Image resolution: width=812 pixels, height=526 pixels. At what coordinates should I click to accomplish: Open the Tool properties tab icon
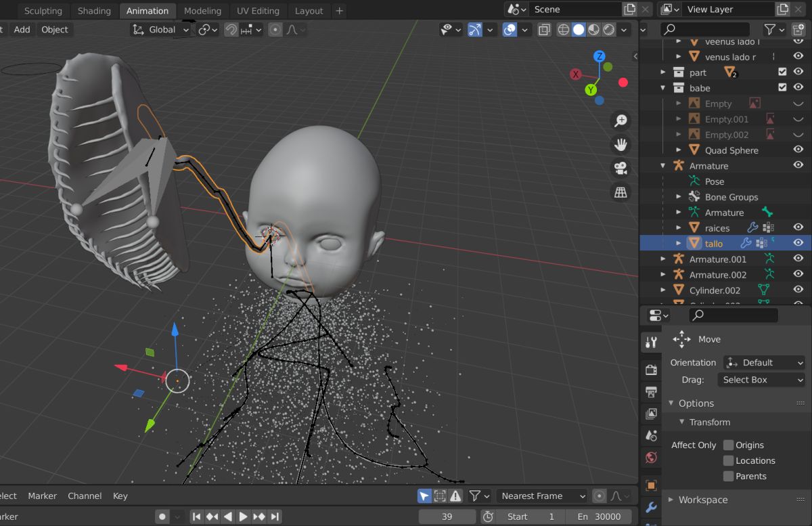[x=651, y=343]
